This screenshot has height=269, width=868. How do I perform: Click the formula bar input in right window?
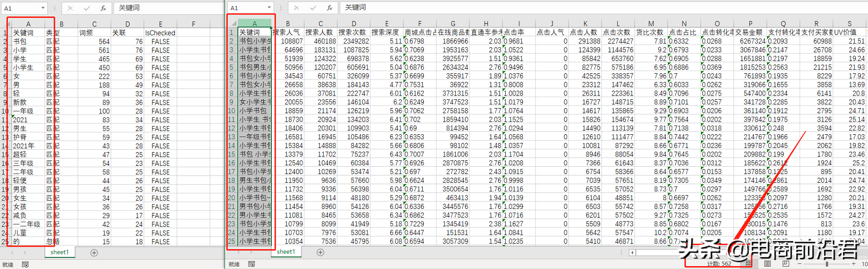(x=604, y=8)
